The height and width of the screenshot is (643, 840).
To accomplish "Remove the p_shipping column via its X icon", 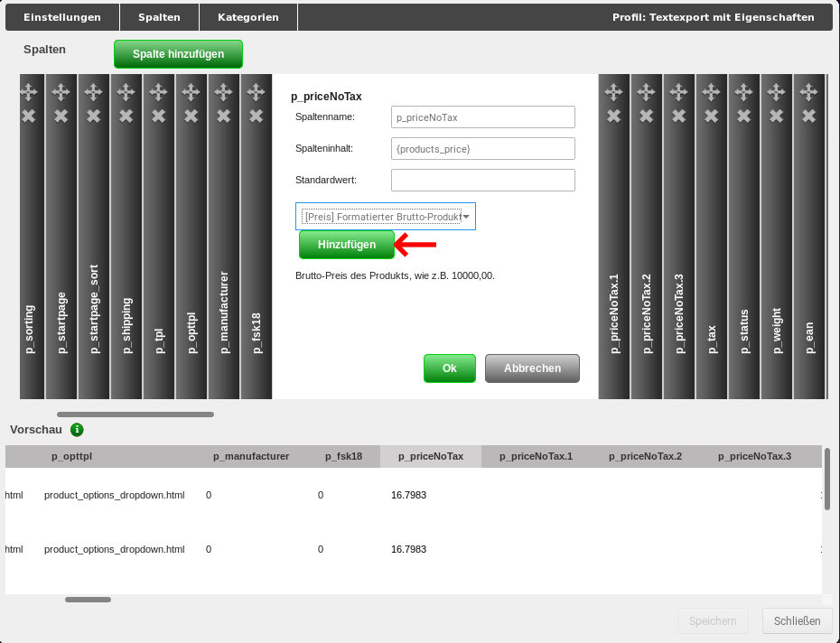I will 126,116.
